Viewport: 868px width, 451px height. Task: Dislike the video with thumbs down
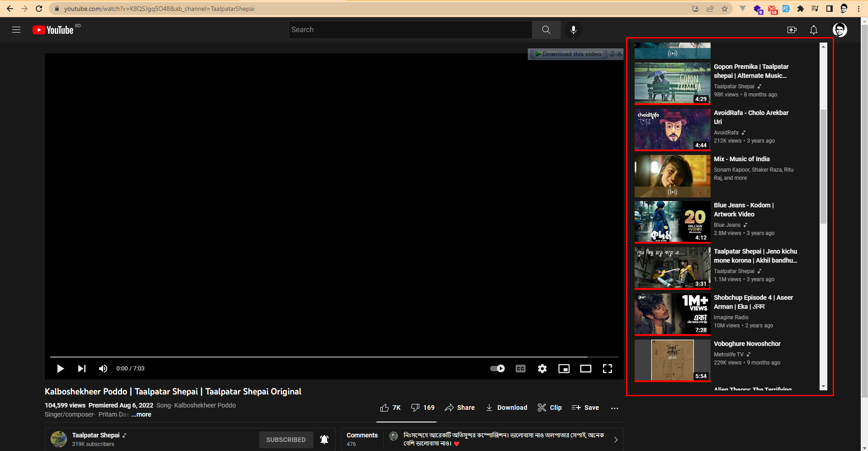[422, 408]
